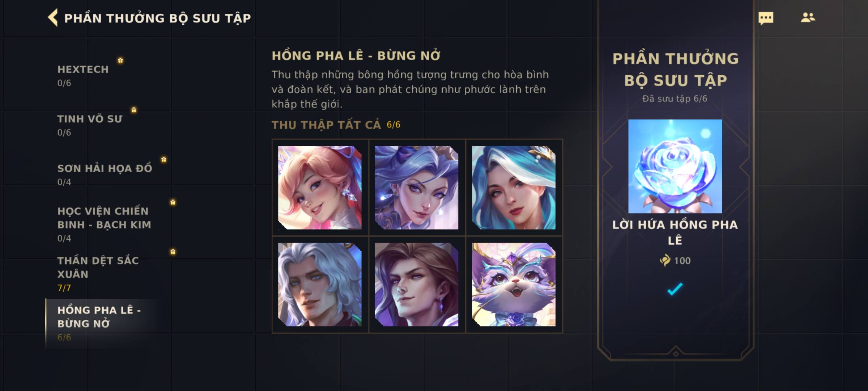This screenshot has width=868, height=391.
Task: Select the Hextech collection tab
Action: click(x=83, y=76)
